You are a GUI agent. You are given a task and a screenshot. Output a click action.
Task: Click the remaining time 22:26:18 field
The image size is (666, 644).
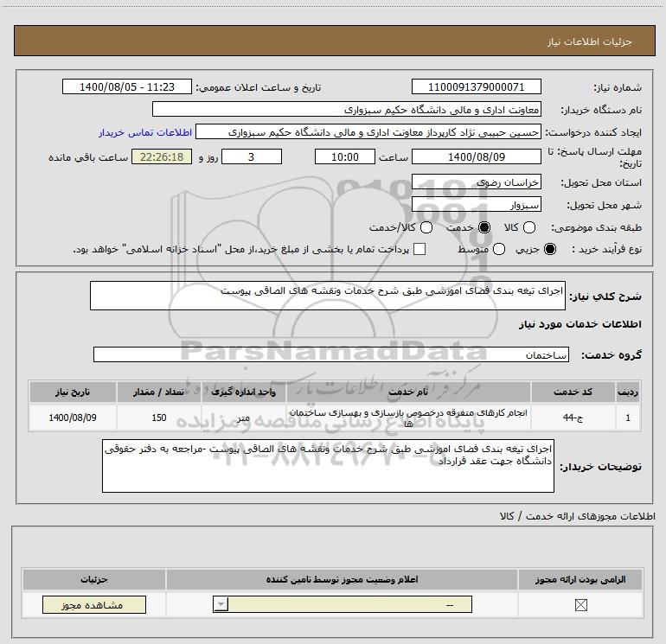pyautogui.click(x=162, y=156)
